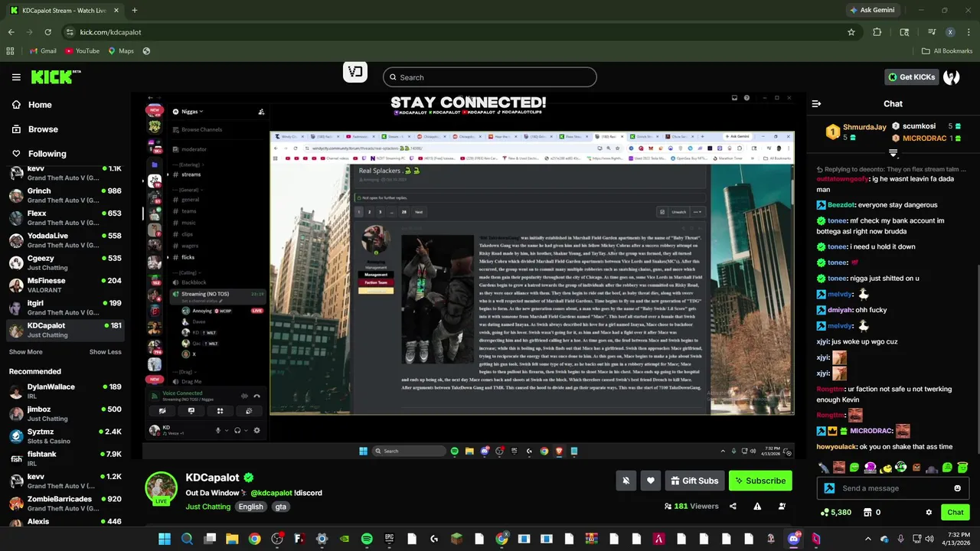The image size is (980, 551).
Task: View channel points balance 5,380
Action: (x=835, y=512)
